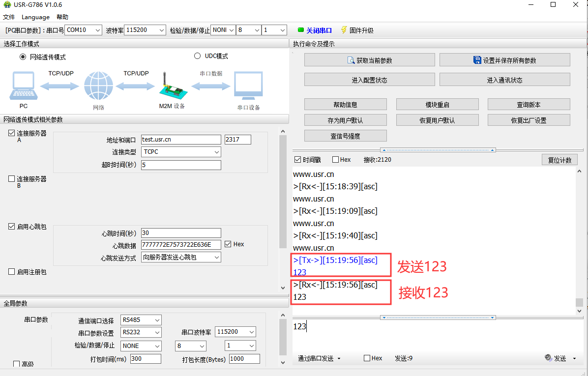This screenshot has height=376, width=588.
Task: Toggle the 启用注册包 checkbox
Action: 12,272
